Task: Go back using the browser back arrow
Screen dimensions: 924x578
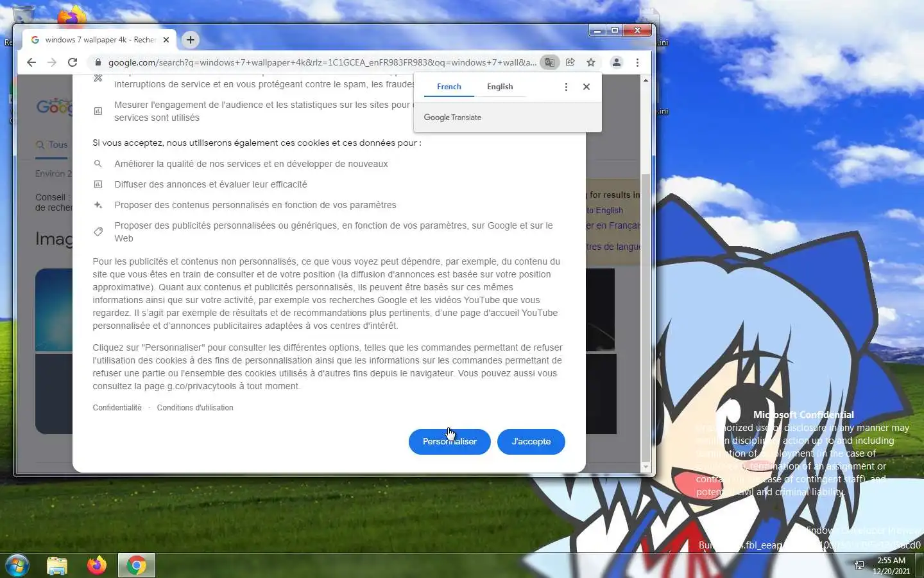Action: point(31,62)
